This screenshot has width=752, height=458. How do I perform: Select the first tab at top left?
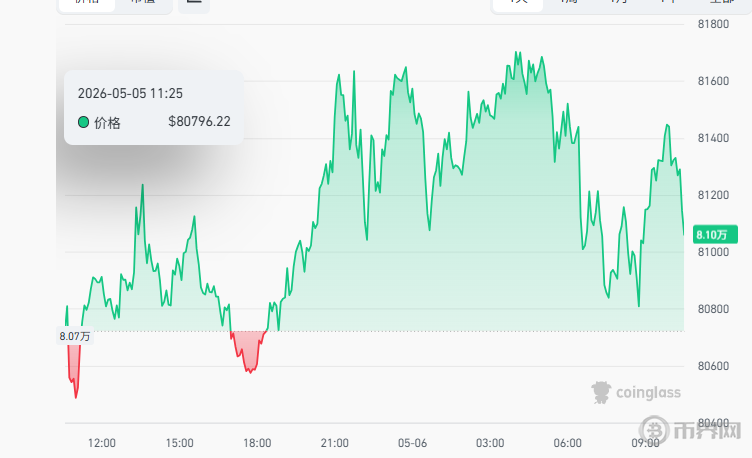[x=87, y=2]
